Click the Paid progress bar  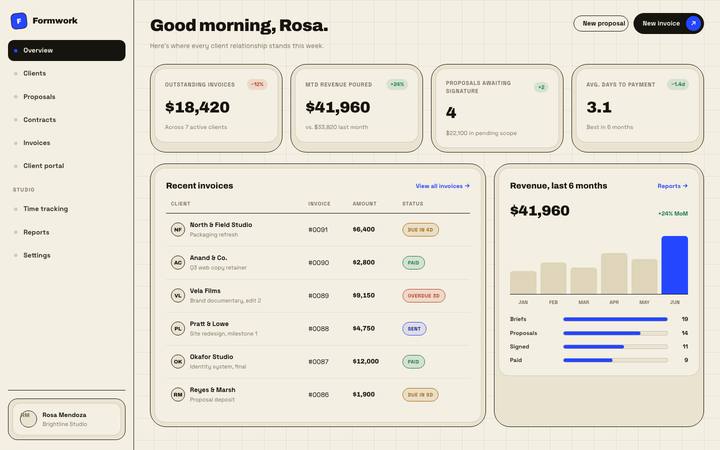point(615,360)
